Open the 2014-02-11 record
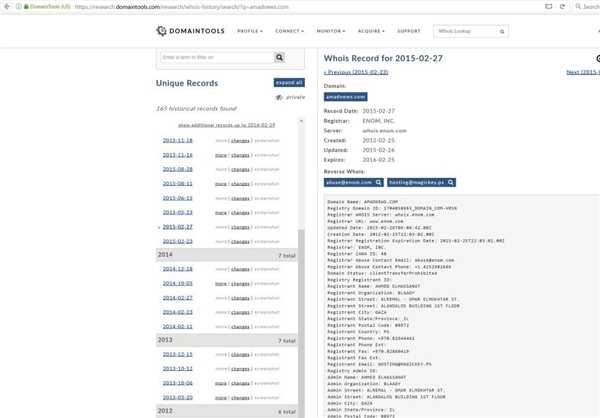Image resolution: width=600 pixels, height=418 pixels. tap(178, 327)
